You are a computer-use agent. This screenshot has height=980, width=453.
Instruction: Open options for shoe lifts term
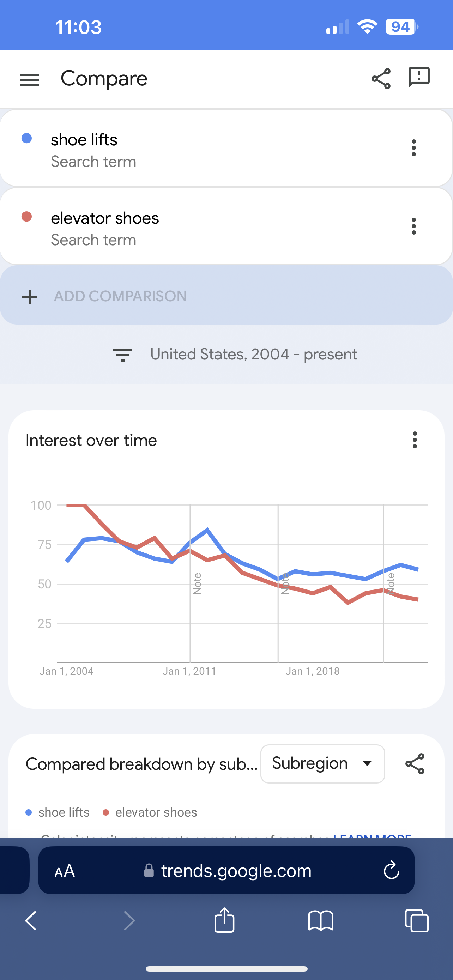[x=414, y=147]
